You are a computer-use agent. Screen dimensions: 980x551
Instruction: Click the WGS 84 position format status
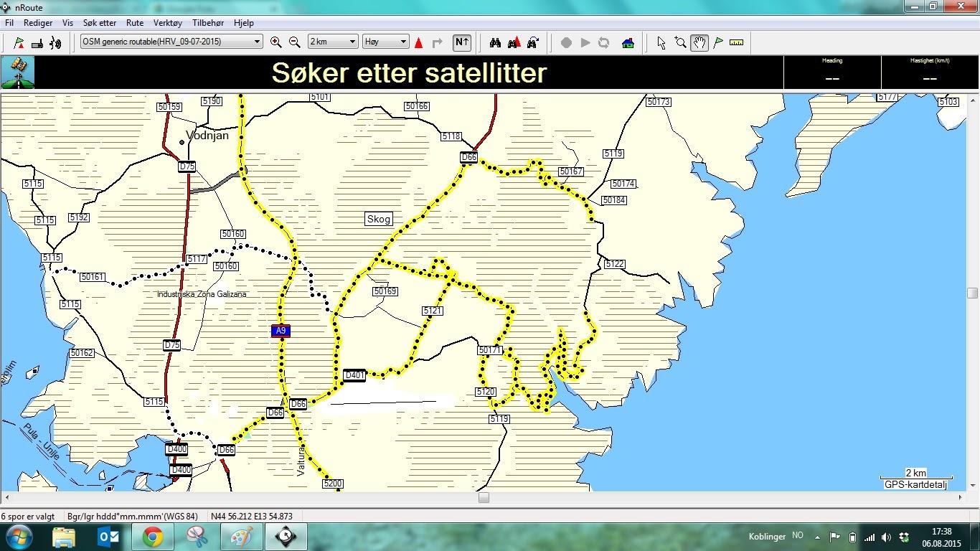coord(133,516)
